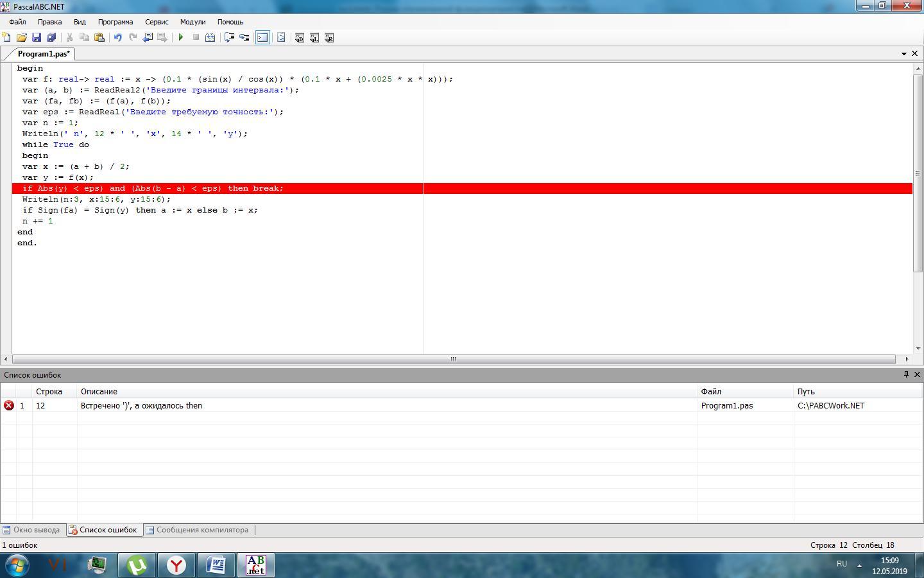Screen dimensions: 924x578
Task: Close the Список ошибок panel
Action: [x=917, y=374]
